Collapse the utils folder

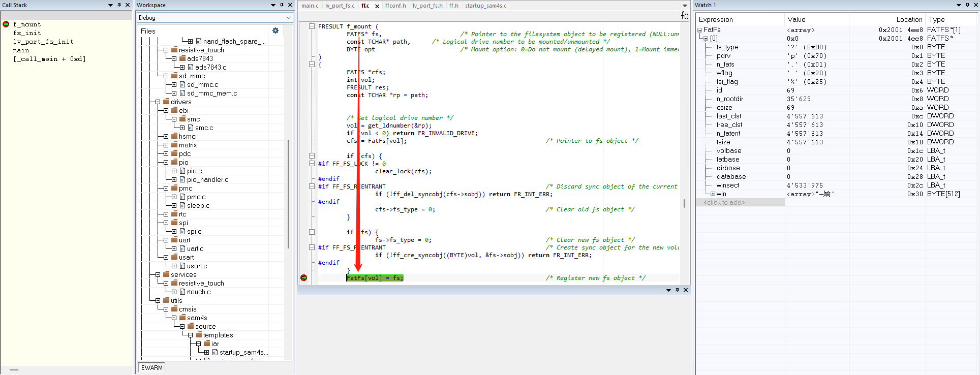pos(158,301)
